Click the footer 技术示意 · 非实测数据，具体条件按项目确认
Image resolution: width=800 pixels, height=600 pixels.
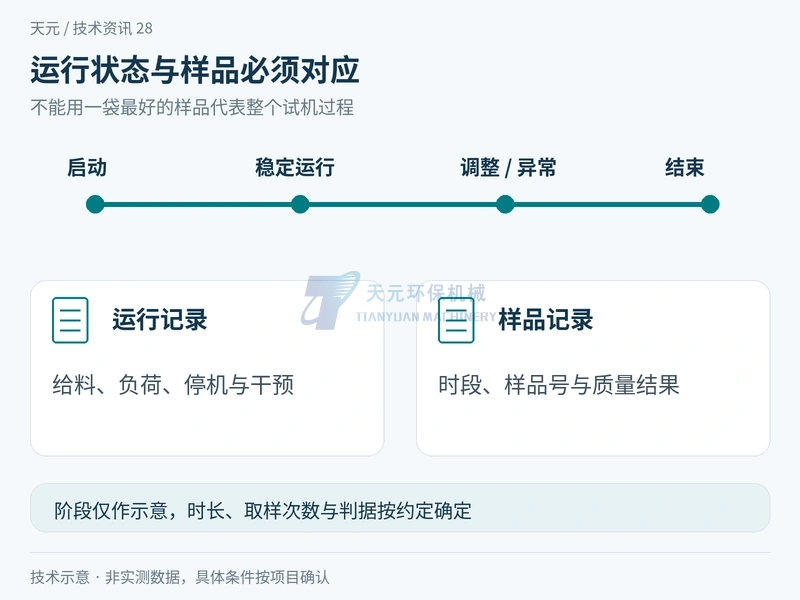pyautogui.click(x=180, y=577)
